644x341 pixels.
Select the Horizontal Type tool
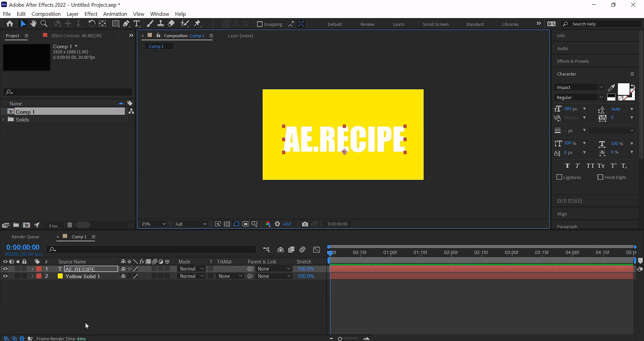pos(137,24)
